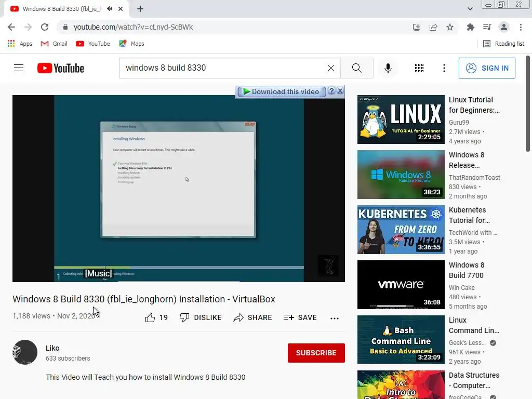Open the Apps bookmark
Image resolution: width=532 pixels, height=399 pixels.
pos(20,44)
